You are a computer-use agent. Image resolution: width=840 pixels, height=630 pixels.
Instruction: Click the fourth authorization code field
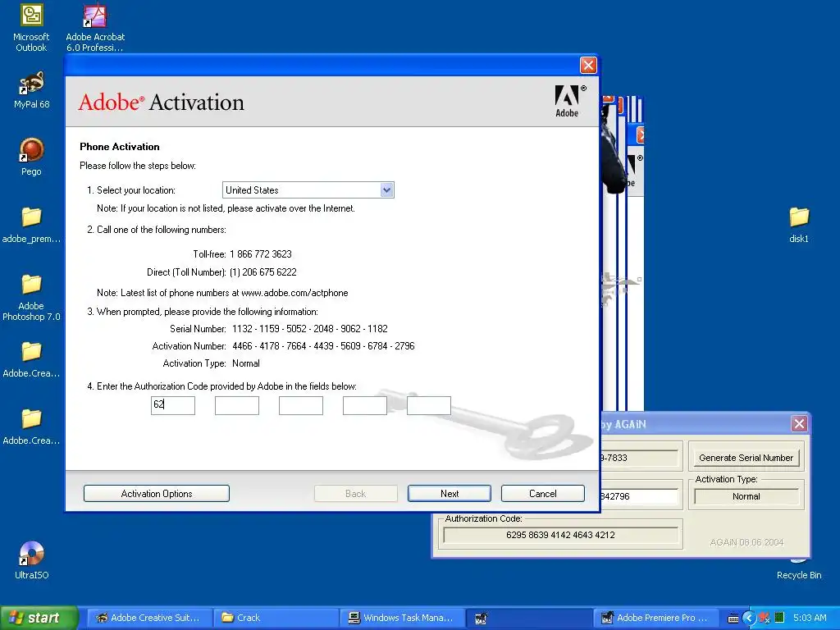pyautogui.click(x=365, y=405)
